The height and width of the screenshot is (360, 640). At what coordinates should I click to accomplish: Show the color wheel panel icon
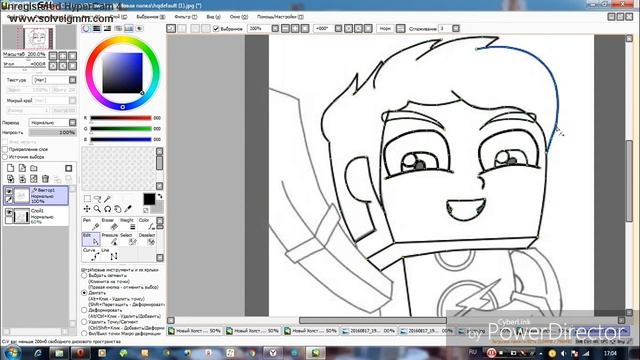[x=86, y=29]
